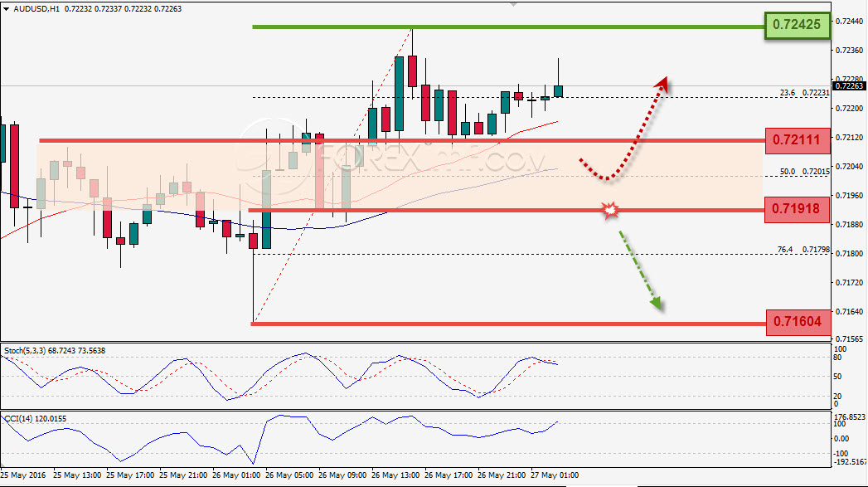Viewport: 868px width, 487px height.
Task: Click the 25 May 13:00 time label
Action: (x=77, y=475)
